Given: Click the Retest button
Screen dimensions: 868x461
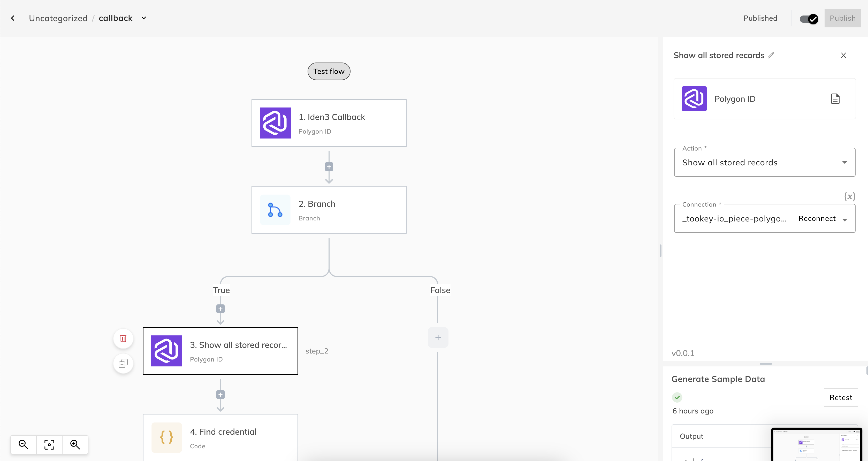Looking at the screenshot, I should pyautogui.click(x=840, y=397).
